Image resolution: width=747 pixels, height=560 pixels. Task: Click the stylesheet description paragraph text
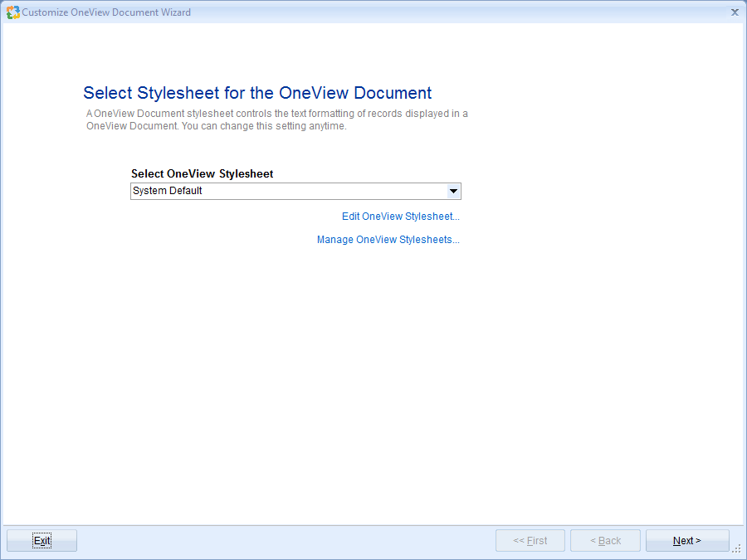point(276,120)
